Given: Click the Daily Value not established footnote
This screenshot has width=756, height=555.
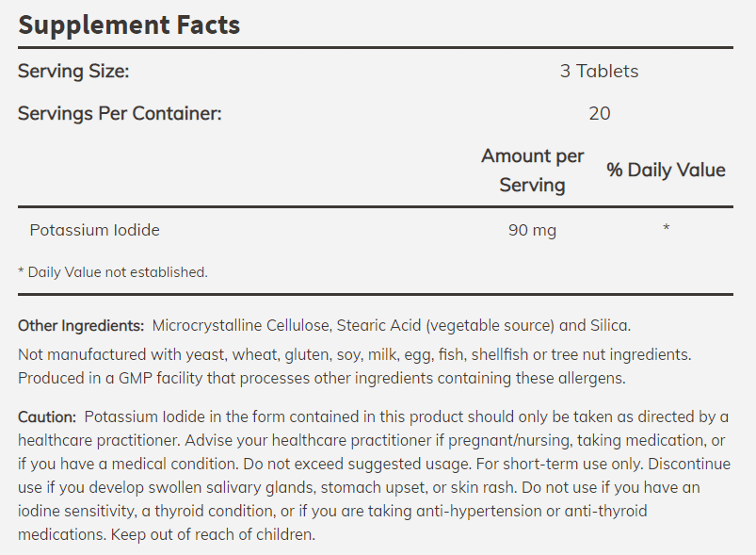Looking at the screenshot, I should [113, 272].
